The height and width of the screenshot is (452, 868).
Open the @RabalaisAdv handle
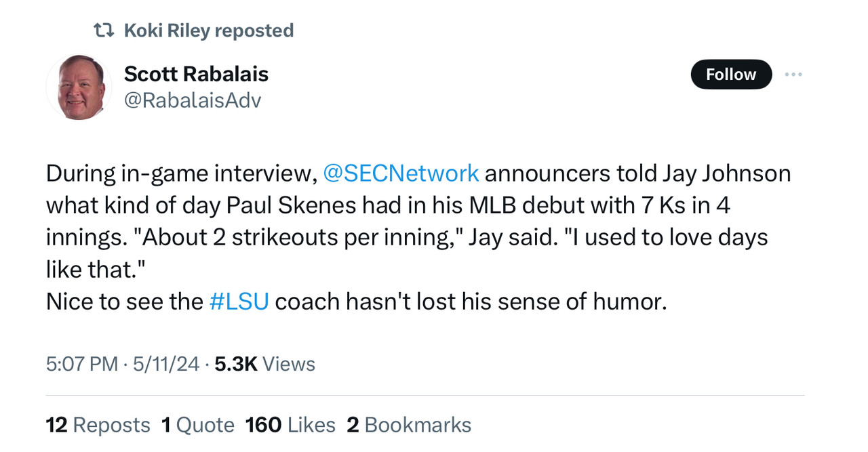tap(192, 100)
